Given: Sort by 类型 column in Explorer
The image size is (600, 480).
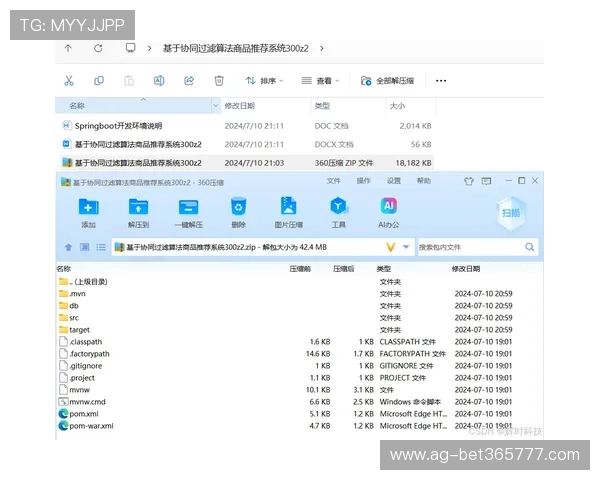Looking at the screenshot, I should coord(322,106).
